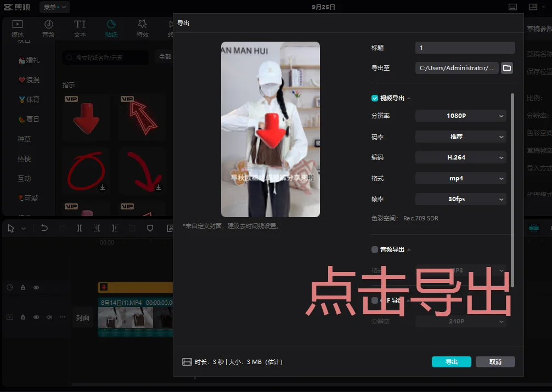Screen dimensions: 552x392
Task: Uncheck the 视频导出 video export checkbox
Action: coord(374,98)
